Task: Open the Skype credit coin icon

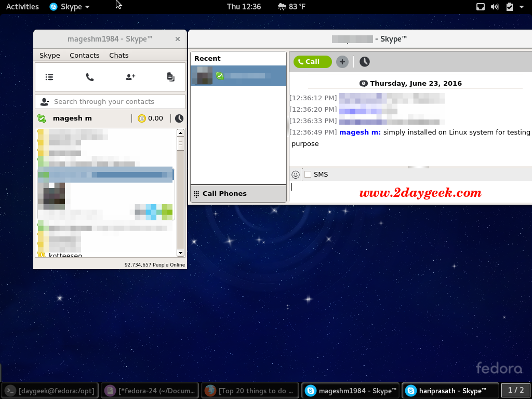Action: pos(141,118)
